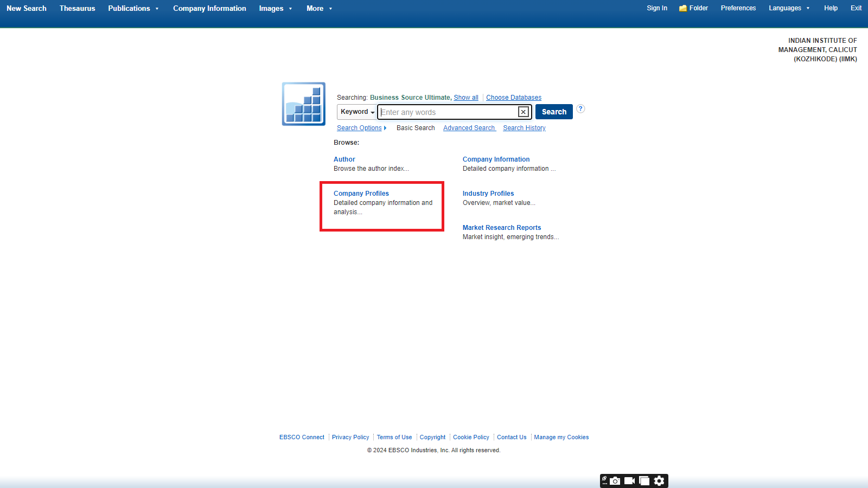Open Market Research Reports
Image resolution: width=868 pixels, height=488 pixels.
tap(501, 228)
